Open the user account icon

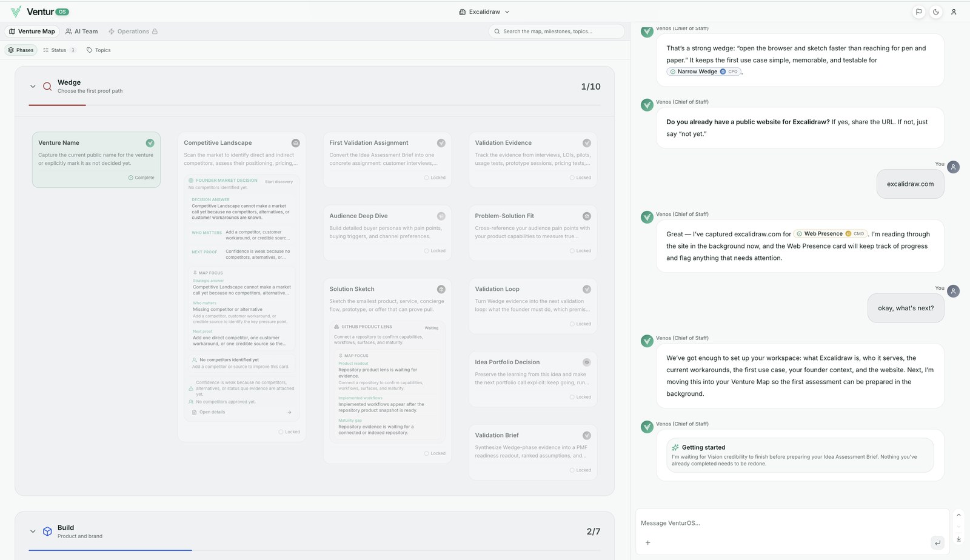[x=954, y=12]
